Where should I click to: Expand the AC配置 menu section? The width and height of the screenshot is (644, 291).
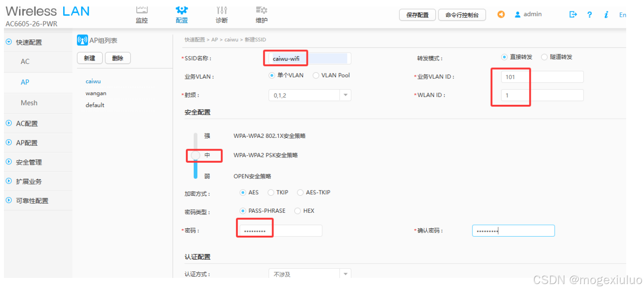tap(8, 124)
